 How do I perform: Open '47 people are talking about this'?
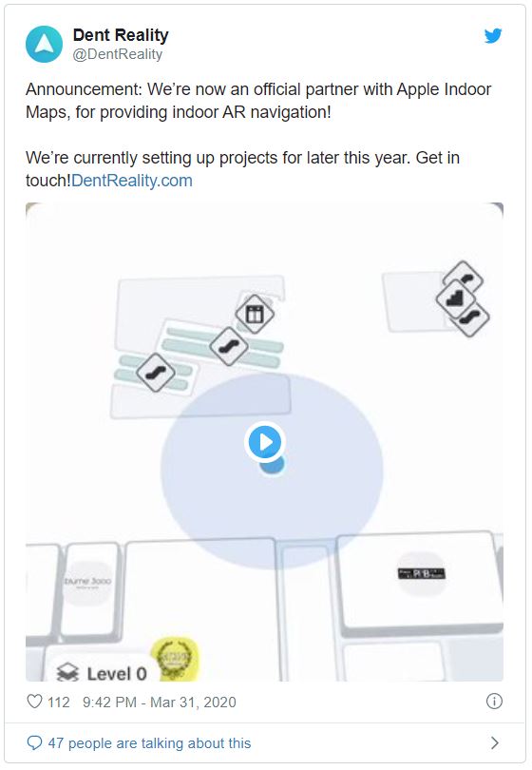149,743
